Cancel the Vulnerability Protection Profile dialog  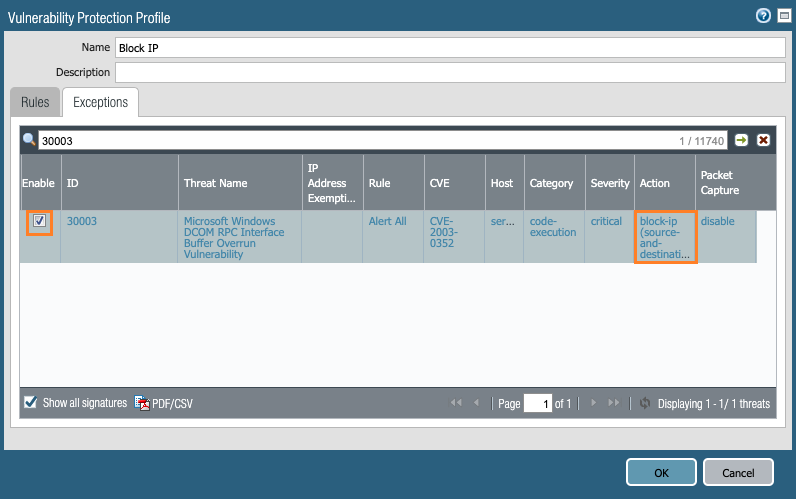coord(738,473)
